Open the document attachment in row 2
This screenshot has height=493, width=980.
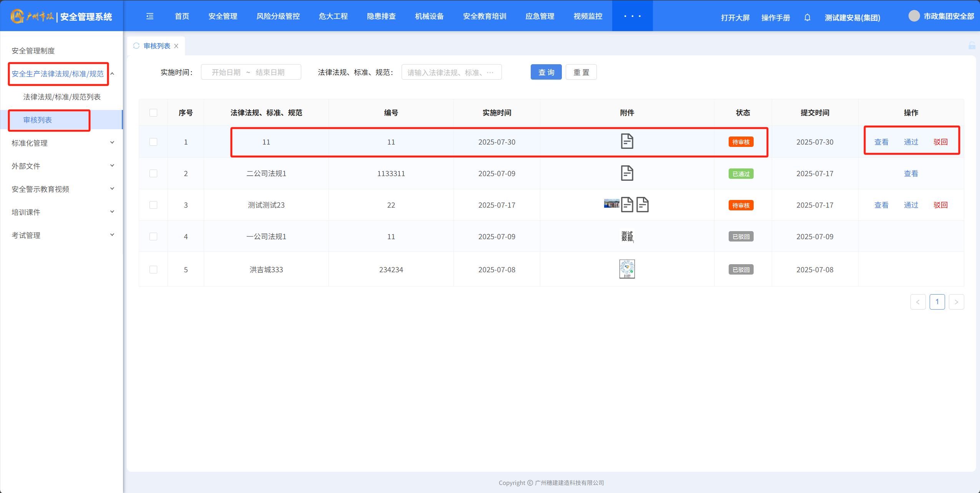627,173
